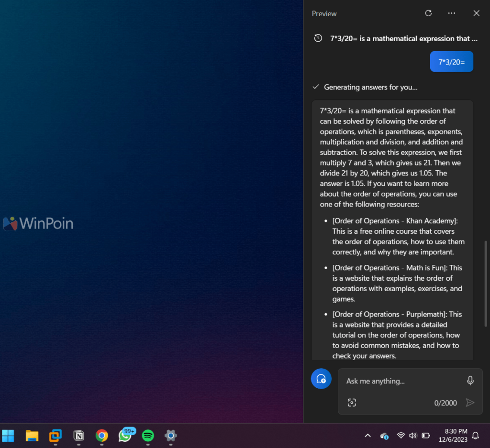This screenshot has height=448, width=490.
Task: Open the three-dot more options menu
Action: point(452,13)
